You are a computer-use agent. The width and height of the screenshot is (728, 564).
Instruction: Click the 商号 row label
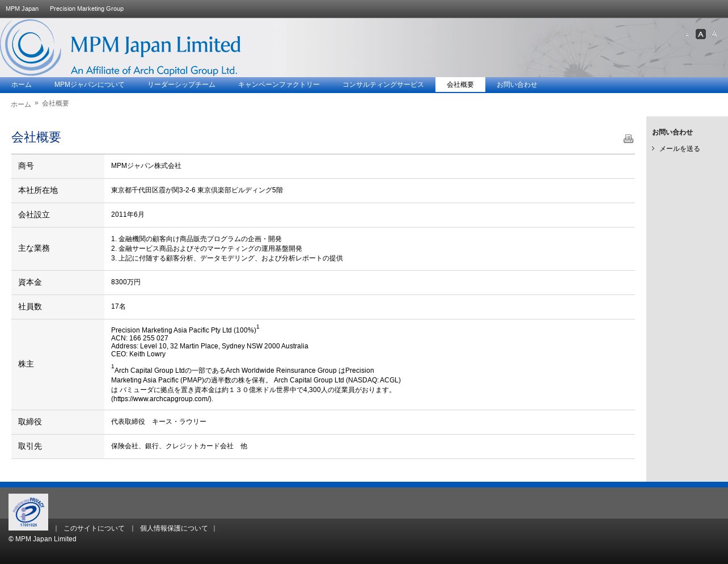[x=26, y=166]
